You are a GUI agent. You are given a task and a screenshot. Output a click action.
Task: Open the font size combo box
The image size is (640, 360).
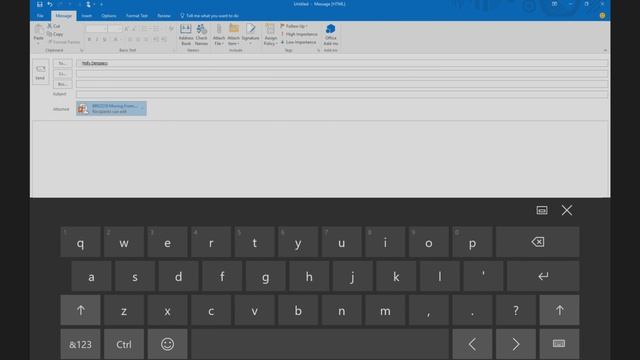click(115, 29)
